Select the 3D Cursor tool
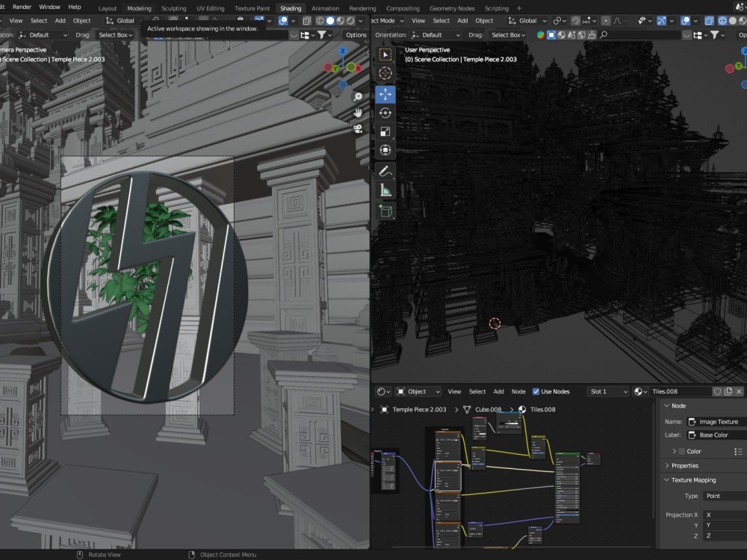This screenshot has width=747, height=560. tap(385, 73)
